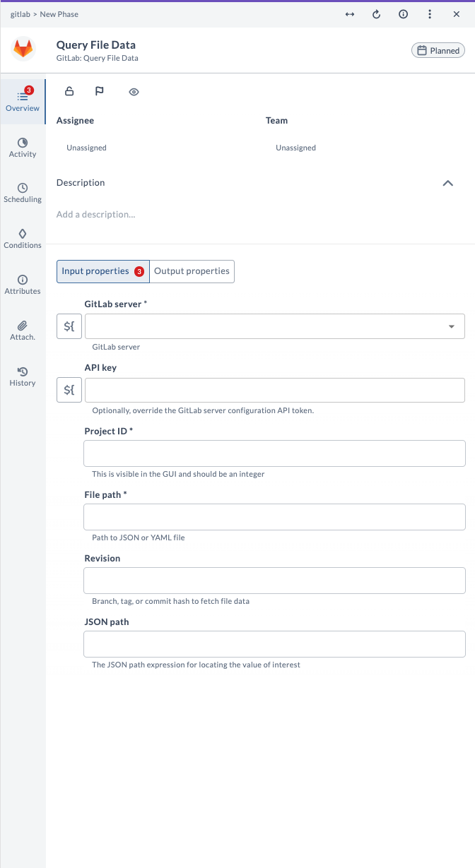475x868 pixels.
Task: Click the Planned status badge
Action: 438,50
